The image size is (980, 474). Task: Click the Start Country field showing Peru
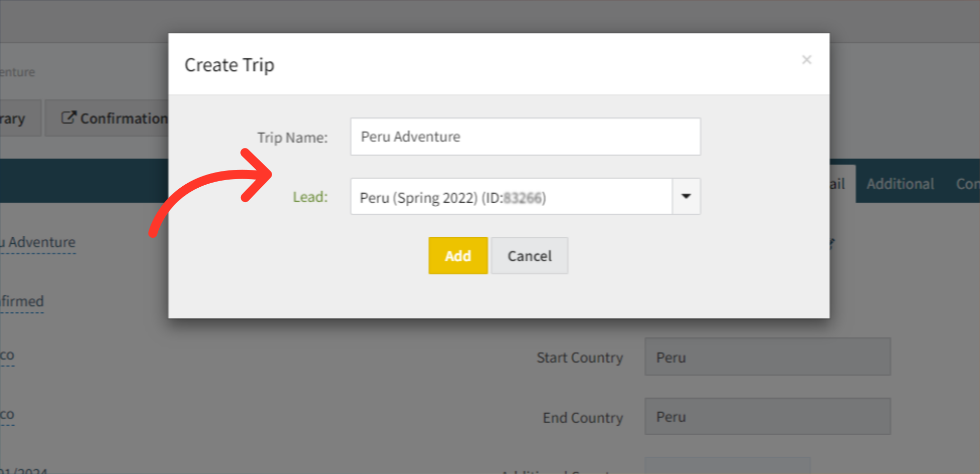point(767,357)
